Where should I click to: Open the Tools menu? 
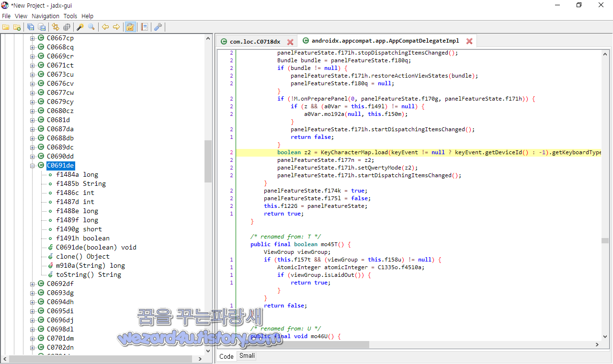(70, 16)
